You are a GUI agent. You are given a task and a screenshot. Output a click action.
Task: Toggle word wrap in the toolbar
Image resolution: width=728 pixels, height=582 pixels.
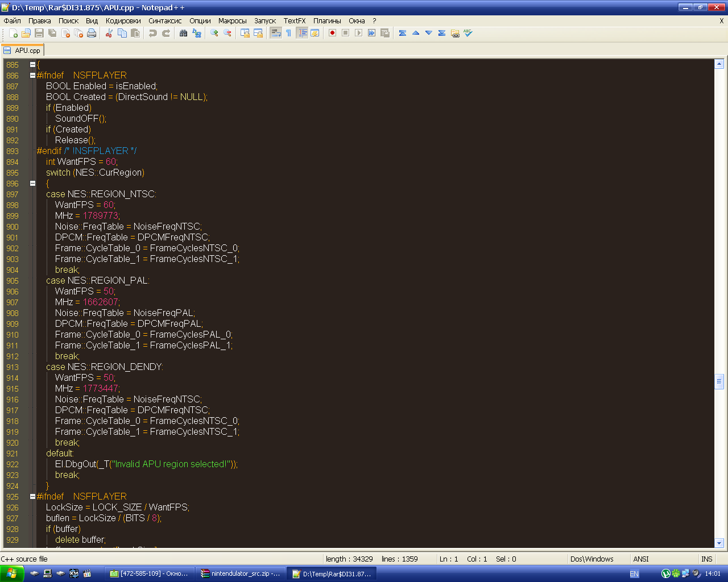click(275, 34)
